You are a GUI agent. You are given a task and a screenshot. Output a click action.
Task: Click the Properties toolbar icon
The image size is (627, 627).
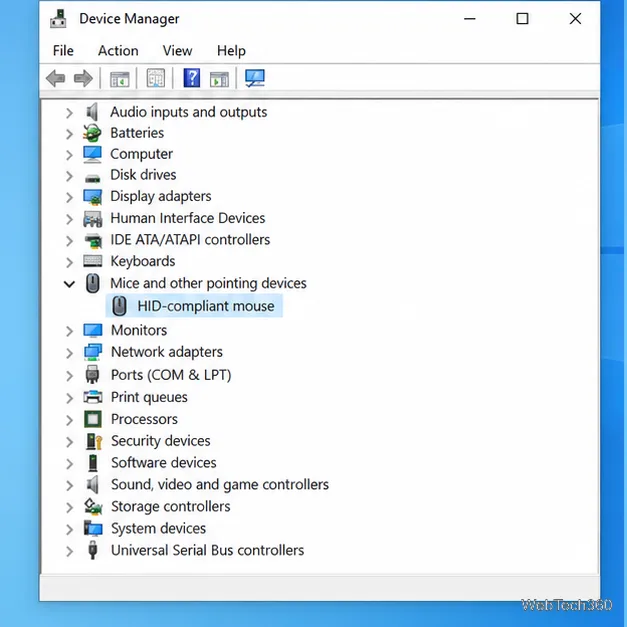pyautogui.click(x=156, y=78)
